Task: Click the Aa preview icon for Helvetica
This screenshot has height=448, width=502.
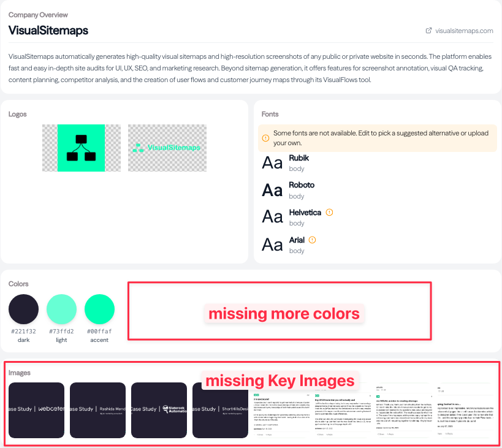Action: pos(272,218)
